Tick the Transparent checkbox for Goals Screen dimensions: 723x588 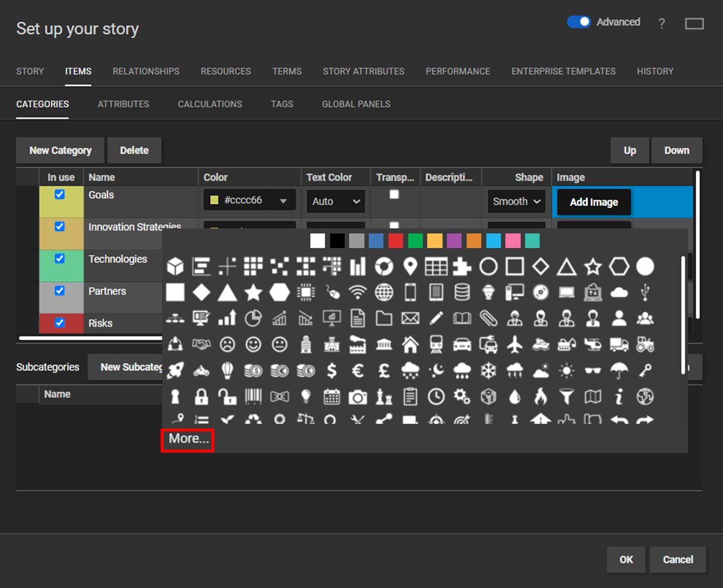tap(394, 194)
